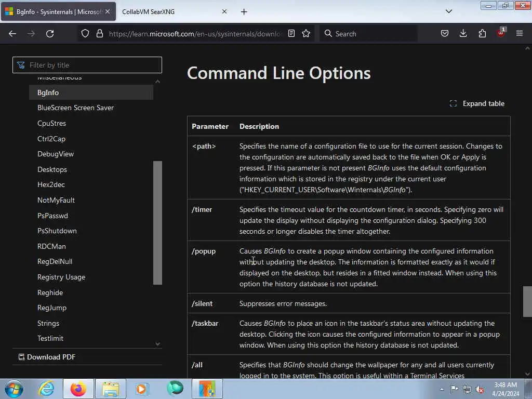Click the sidebar vertical scrollbar thumb

[x=157, y=222]
